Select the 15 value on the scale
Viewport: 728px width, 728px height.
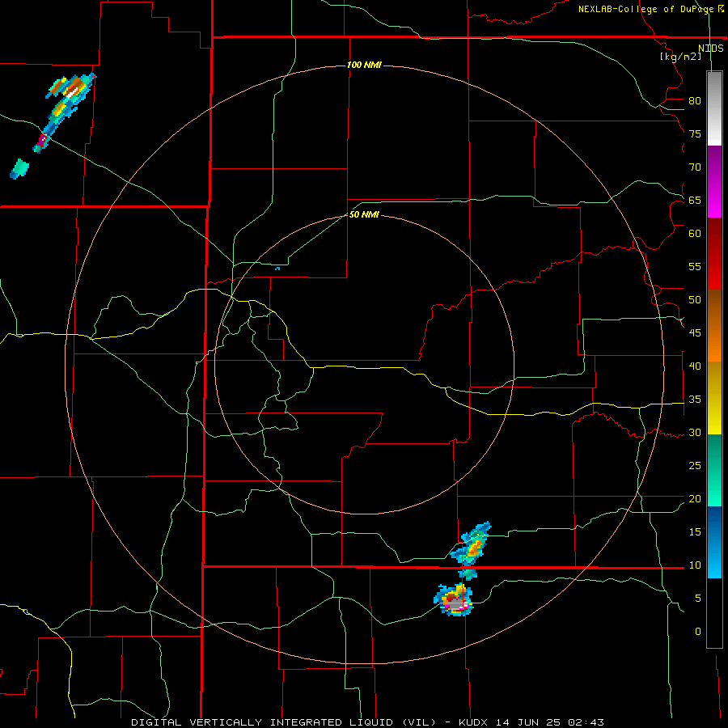coord(695,531)
